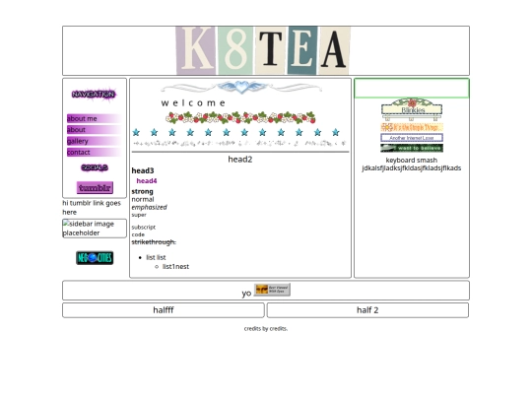Click the 'code' text
The image size is (532, 399).
138,234
